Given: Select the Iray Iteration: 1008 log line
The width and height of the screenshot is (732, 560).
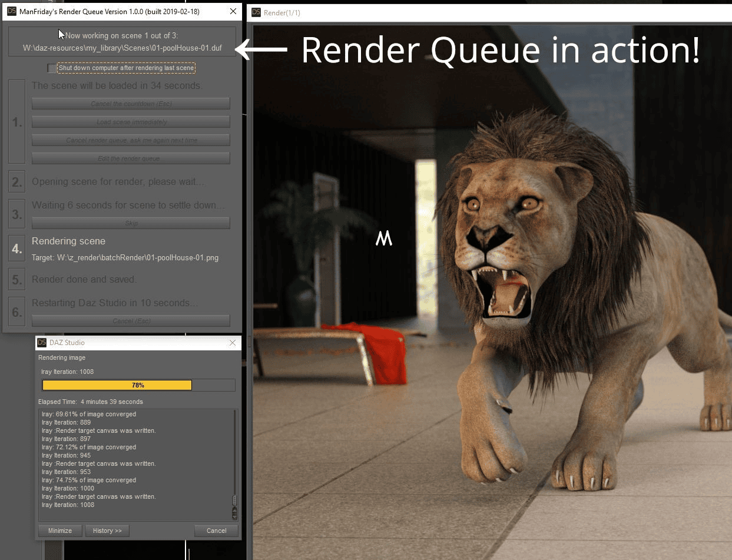Looking at the screenshot, I should coord(67,505).
